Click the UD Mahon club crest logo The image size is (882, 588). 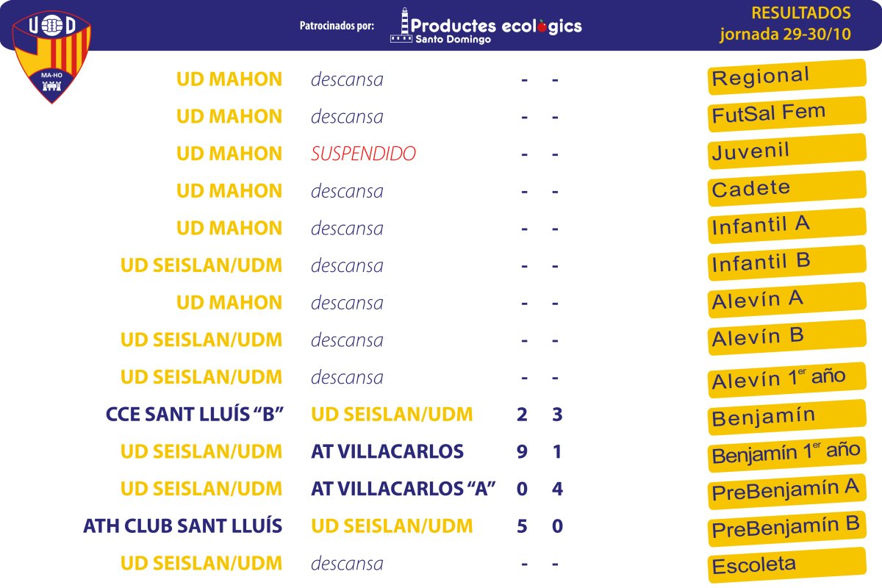pos(51,57)
